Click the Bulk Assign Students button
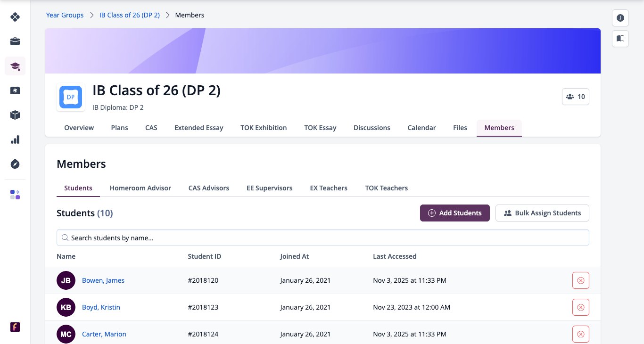 pos(542,213)
